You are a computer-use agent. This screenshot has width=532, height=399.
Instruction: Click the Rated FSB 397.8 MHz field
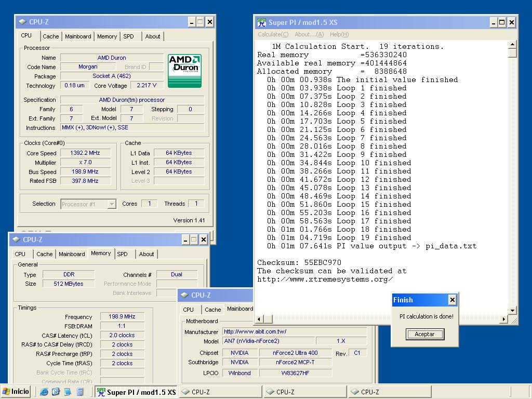coord(86,181)
